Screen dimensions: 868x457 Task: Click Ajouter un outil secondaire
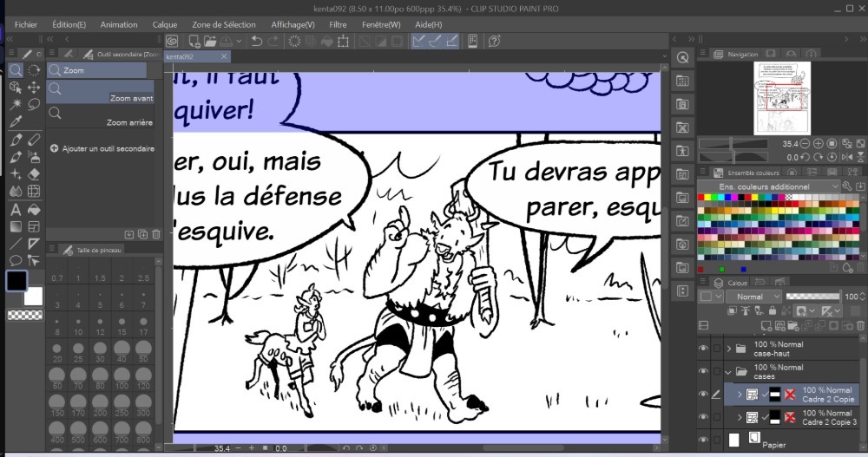102,148
